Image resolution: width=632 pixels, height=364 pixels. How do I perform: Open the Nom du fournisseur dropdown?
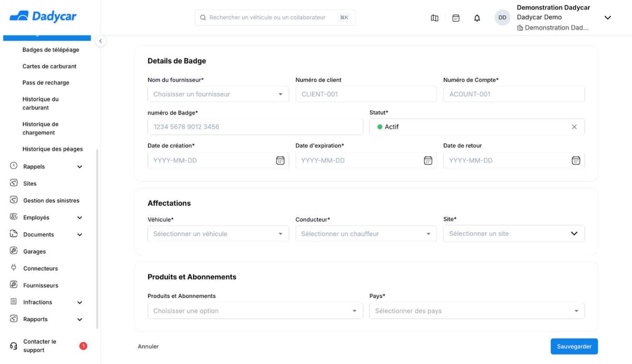coord(218,94)
